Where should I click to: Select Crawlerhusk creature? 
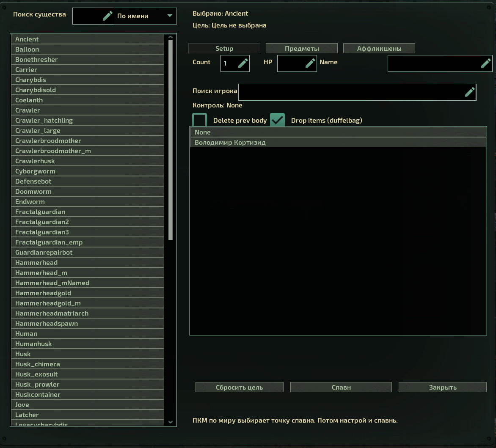coord(88,161)
